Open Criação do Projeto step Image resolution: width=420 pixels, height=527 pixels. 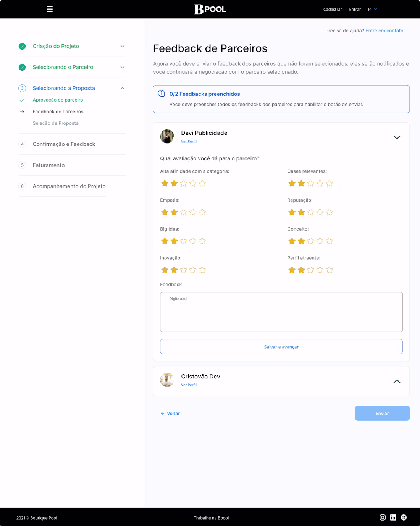pyautogui.click(x=56, y=46)
